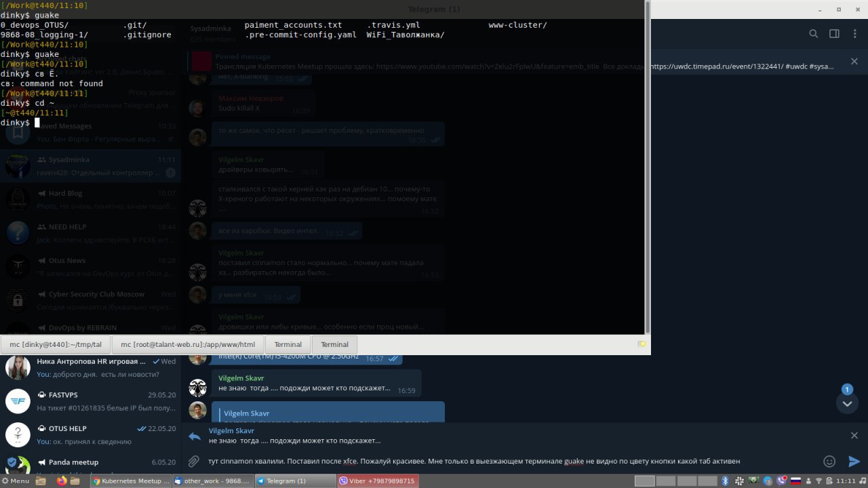This screenshot has height=488, width=868.
Task: Select the fourth workspace in switcher
Action: [707, 481]
